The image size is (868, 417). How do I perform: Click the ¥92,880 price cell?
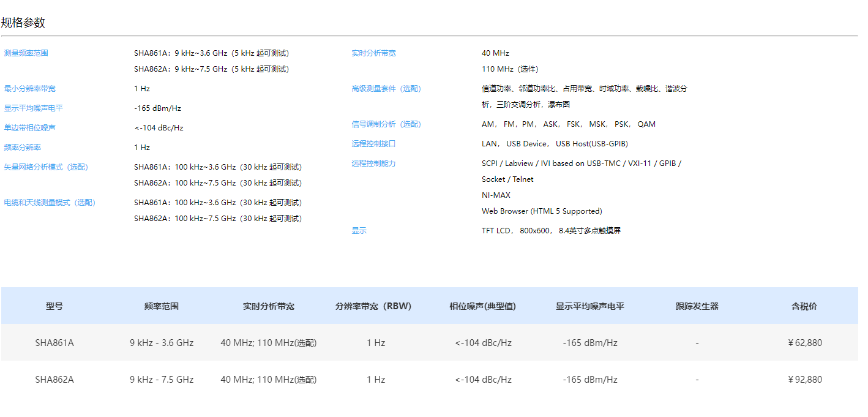click(805, 380)
